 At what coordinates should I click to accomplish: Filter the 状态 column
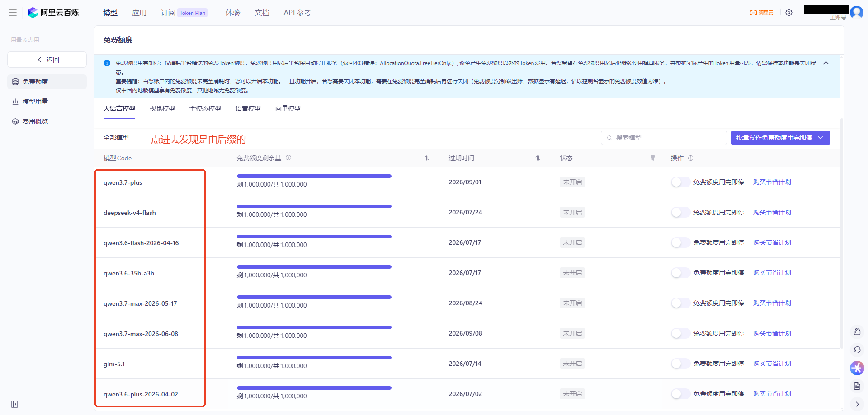pos(653,158)
